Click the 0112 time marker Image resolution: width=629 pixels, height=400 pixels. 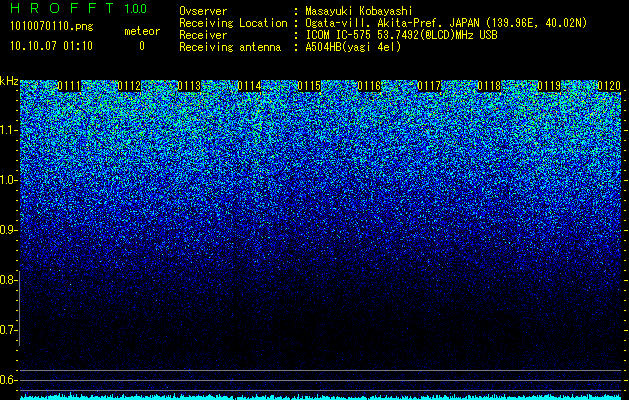[x=129, y=86]
